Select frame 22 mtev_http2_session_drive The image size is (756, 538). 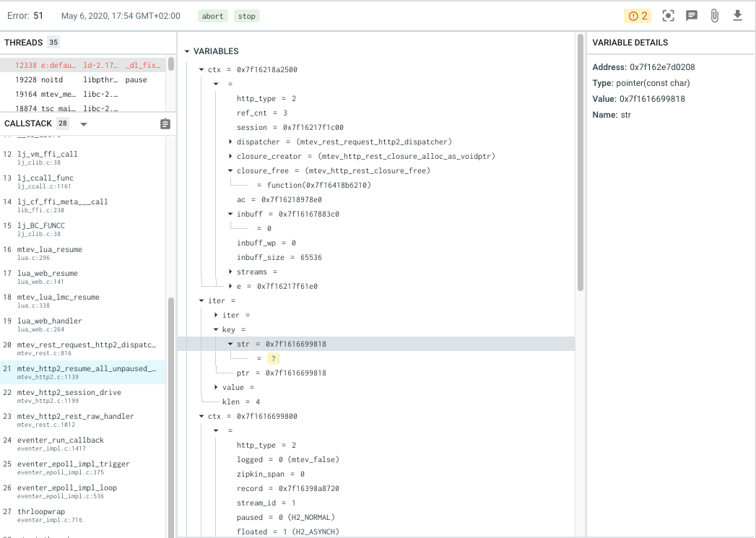(83, 396)
